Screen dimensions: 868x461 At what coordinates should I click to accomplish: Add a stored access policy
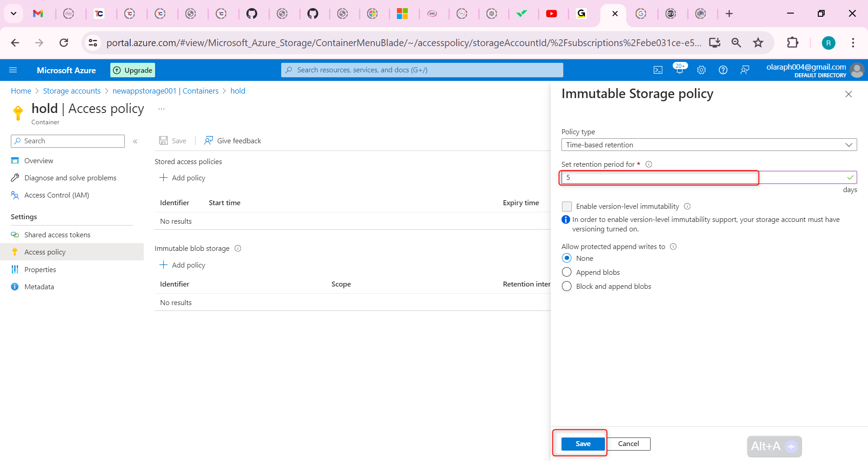tap(182, 178)
